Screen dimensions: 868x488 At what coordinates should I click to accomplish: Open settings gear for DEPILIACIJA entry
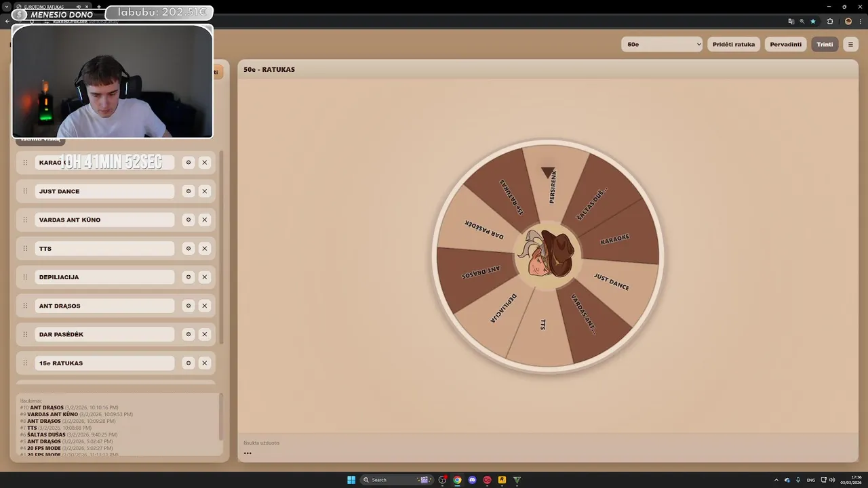click(x=189, y=277)
